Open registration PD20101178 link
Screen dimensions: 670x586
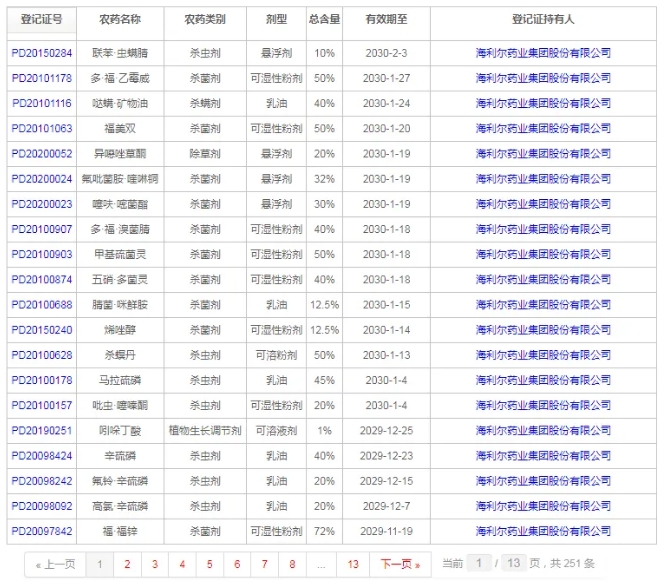click(x=42, y=79)
